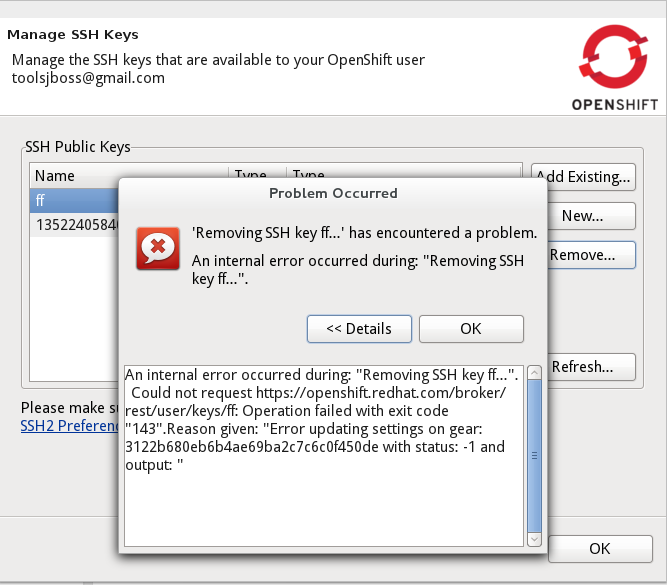Click the error details text area

pos(324,456)
